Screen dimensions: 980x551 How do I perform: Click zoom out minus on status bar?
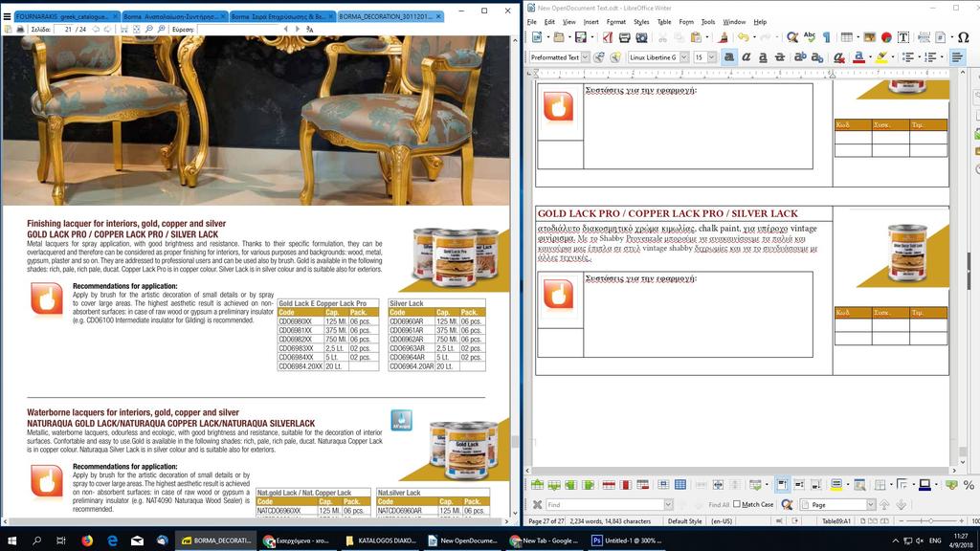point(902,520)
